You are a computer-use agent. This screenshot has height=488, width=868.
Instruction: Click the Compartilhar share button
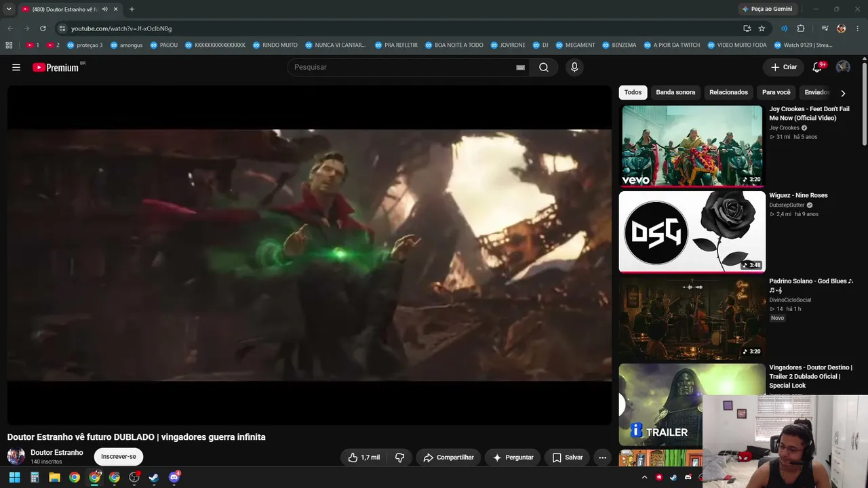[448, 457]
